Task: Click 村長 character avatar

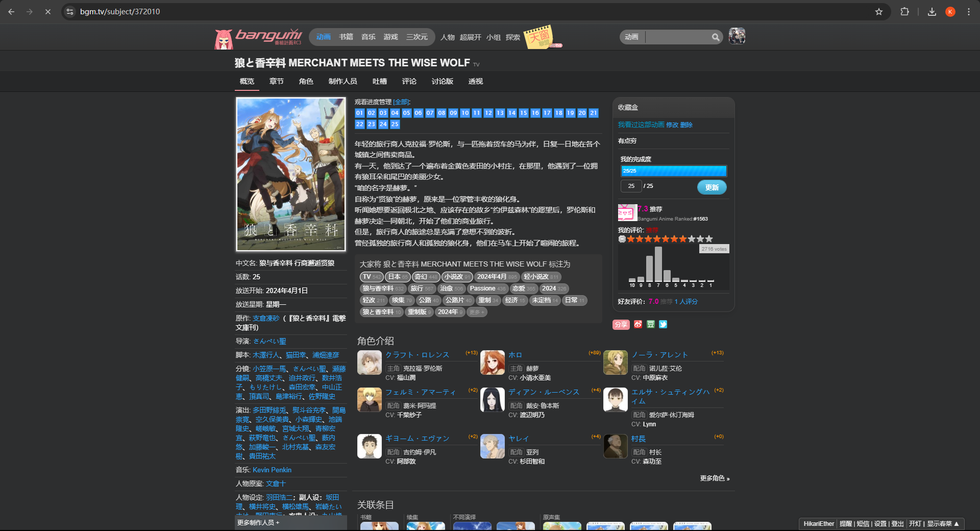Action: point(615,446)
